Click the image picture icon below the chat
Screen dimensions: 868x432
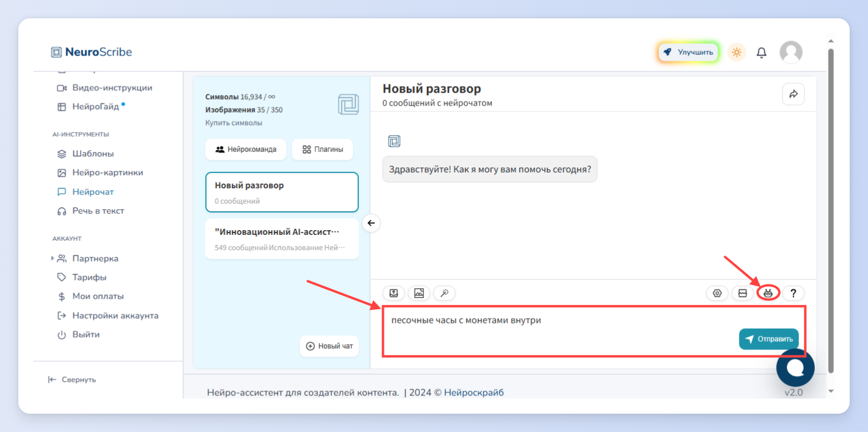[x=419, y=293]
